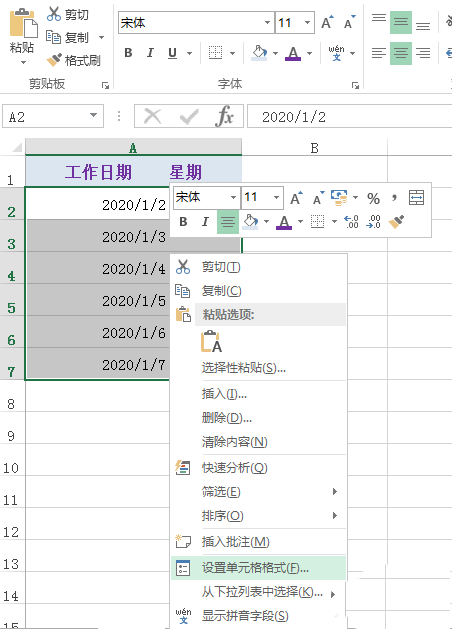Choose 删除(D)... from the context menu
This screenshot has width=452, height=629.
point(258,418)
